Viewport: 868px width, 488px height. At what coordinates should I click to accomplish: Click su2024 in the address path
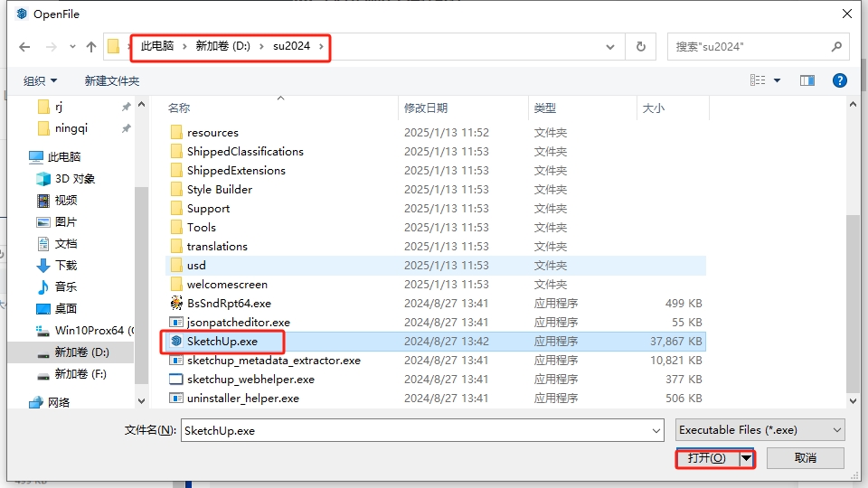[x=291, y=46]
